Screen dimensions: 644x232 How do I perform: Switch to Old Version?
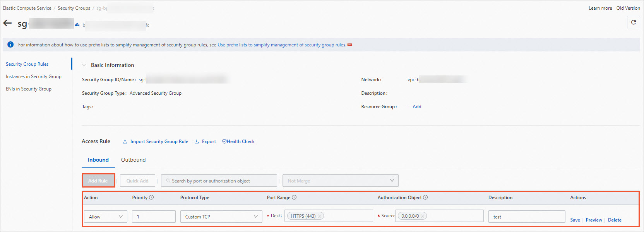pyautogui.click(x=628, y=8)
